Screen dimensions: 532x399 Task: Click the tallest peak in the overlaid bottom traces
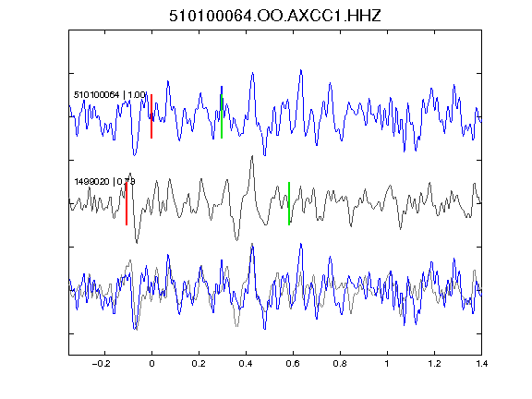(x=252, y=244)
